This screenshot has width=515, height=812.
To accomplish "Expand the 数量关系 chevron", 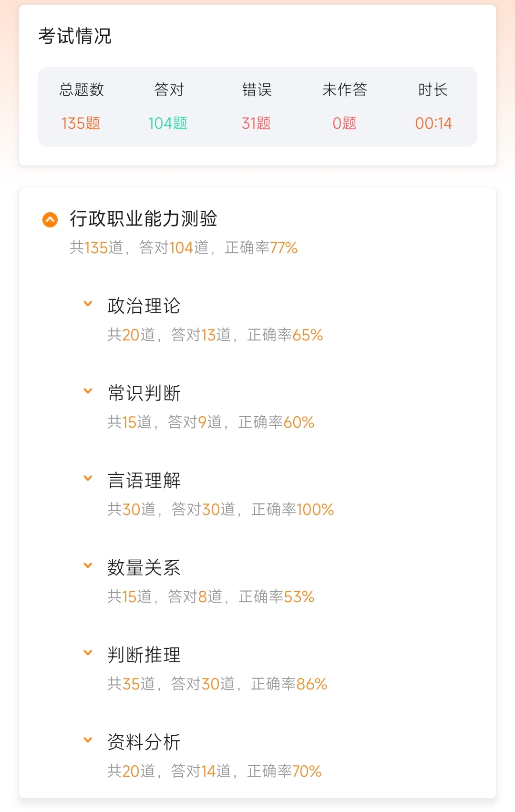I will click(88, 565).
